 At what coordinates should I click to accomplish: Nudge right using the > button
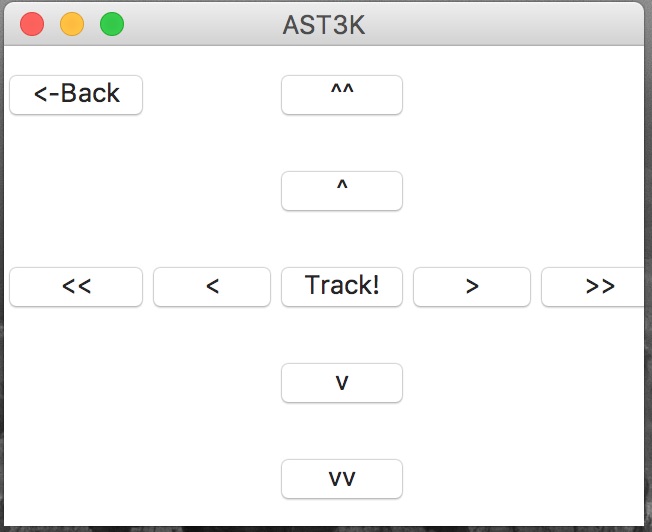472,287
